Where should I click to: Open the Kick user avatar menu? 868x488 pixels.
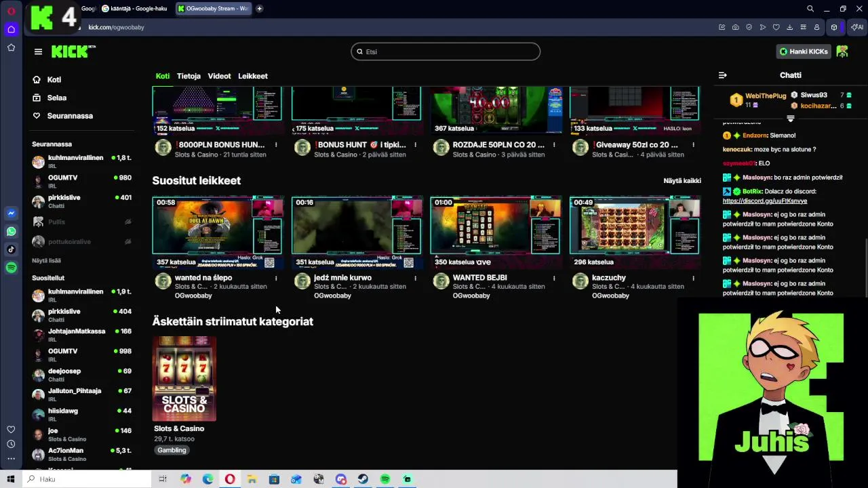(842, 52)
